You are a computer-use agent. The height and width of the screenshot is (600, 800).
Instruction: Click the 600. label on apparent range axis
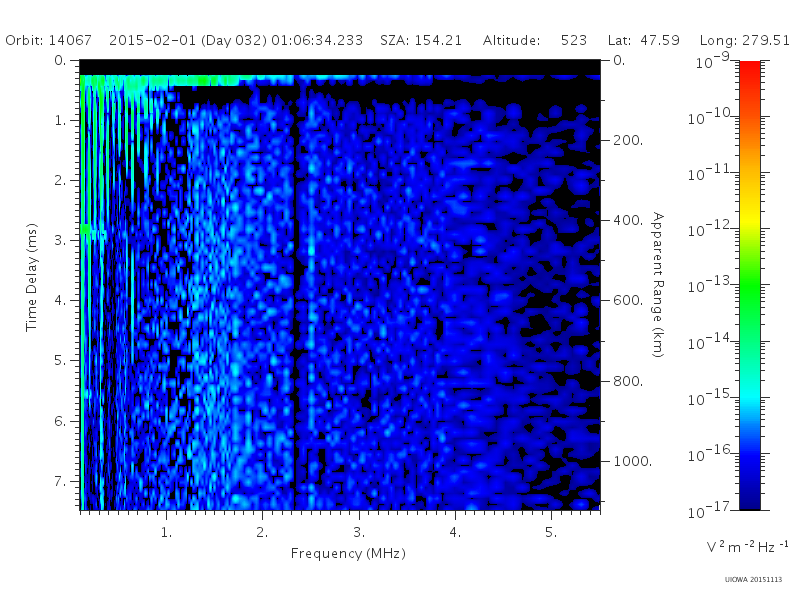[x=628, y=301]
